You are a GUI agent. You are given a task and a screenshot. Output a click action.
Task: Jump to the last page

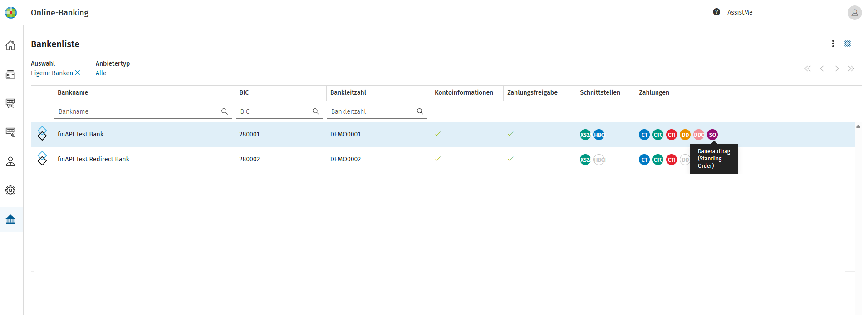click(x=851, y=68)
